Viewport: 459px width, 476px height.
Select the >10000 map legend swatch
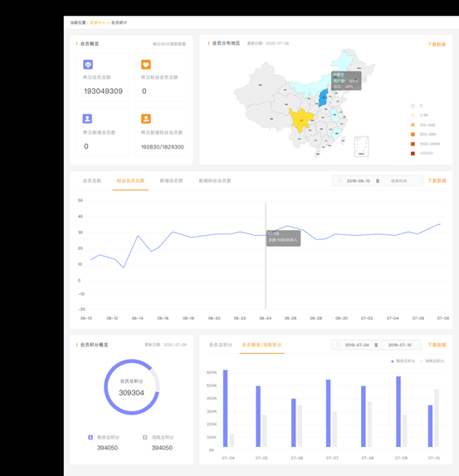click(413, 154)
